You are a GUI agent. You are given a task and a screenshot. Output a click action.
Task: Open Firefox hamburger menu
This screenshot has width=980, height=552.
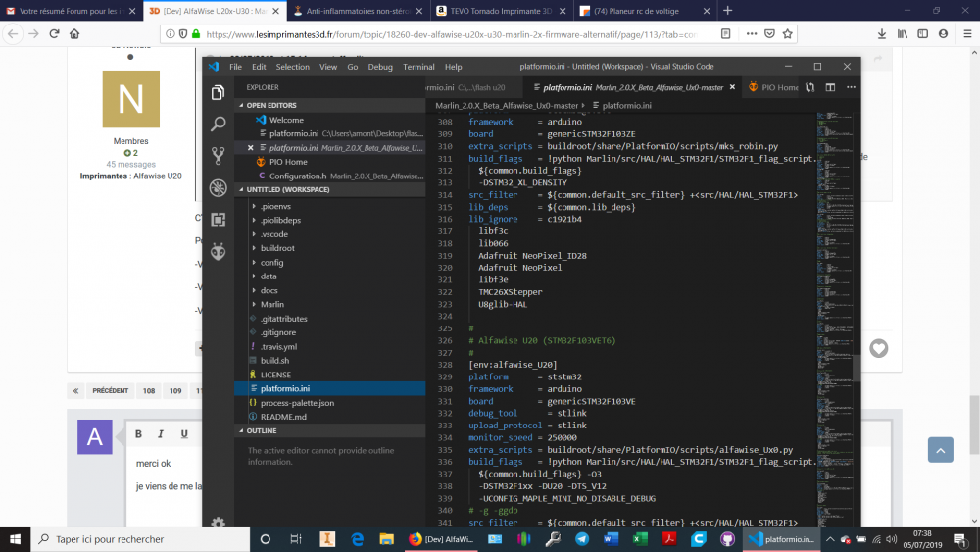(967, 33)
